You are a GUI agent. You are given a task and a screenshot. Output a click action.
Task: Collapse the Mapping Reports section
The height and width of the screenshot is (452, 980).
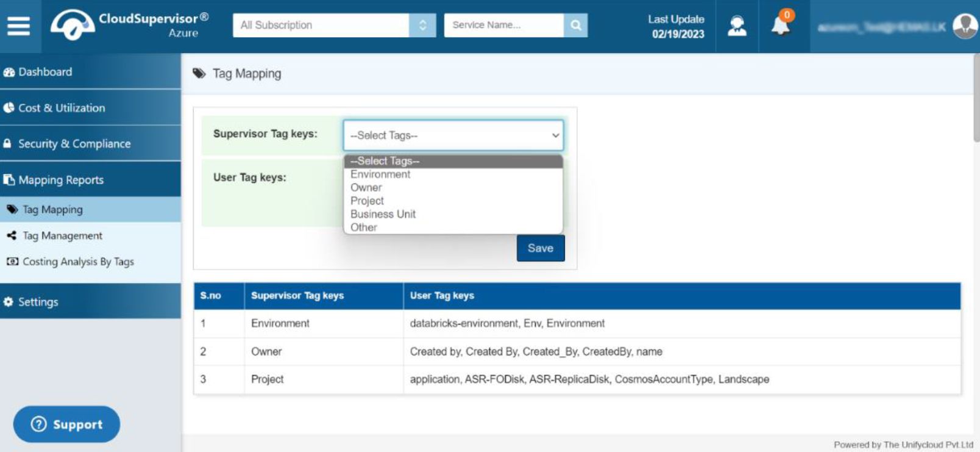click(90, 180)
